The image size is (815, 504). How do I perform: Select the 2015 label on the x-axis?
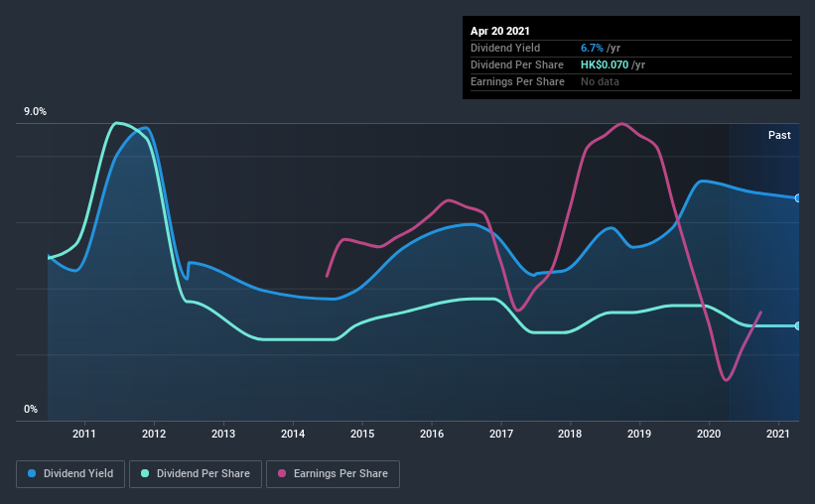coord(362,434)
